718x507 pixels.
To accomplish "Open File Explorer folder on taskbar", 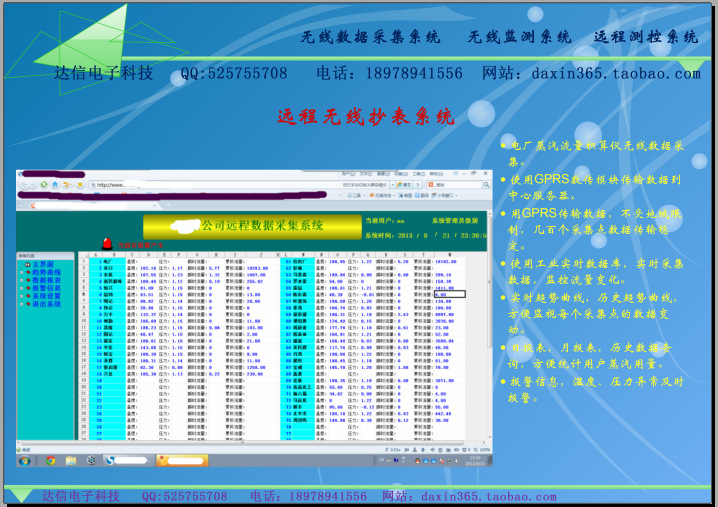I will click(71, 460).
